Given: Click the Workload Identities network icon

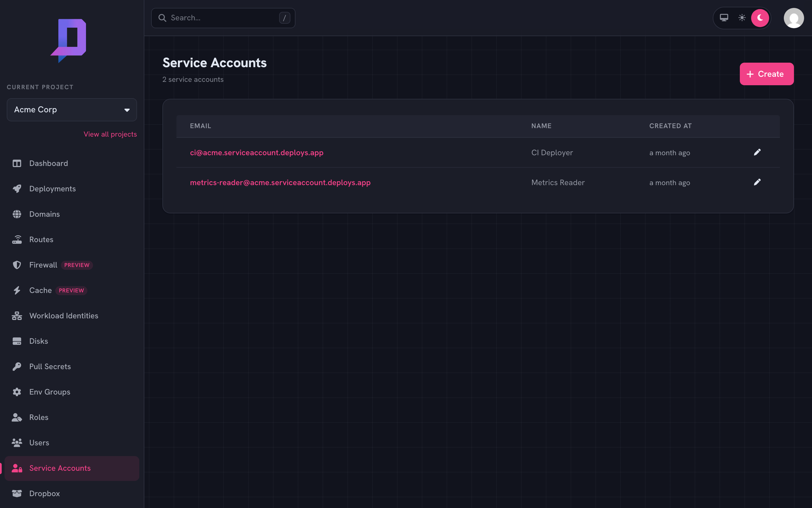Looking at the screenshot, I should 17,316.
